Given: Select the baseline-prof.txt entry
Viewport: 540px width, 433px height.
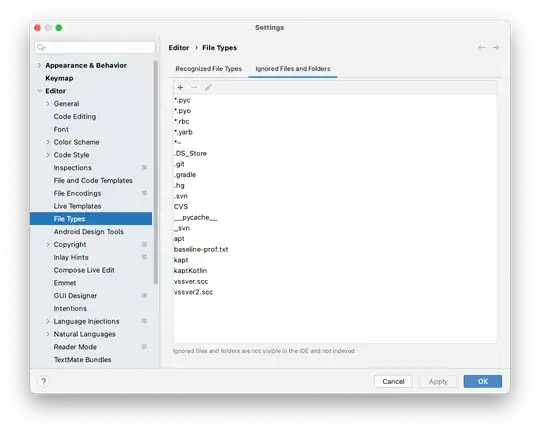Looking at the screenshot, I should pyautogui.click(x=201, y=249).
